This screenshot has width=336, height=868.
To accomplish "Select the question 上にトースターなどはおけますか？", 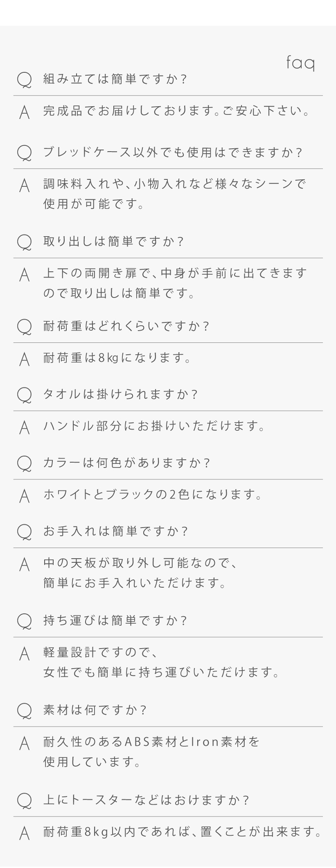I will click(146, 800).
